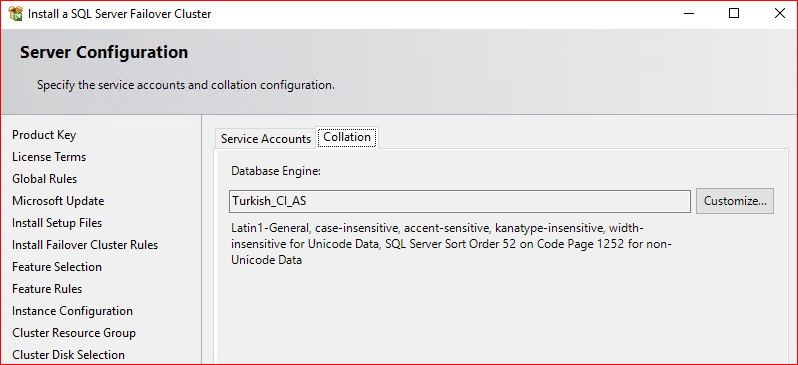The image size is (798, 365).
Task: Select Feature Rules in the sidebar
Action: pyautogui.click(x=47, y=289)
